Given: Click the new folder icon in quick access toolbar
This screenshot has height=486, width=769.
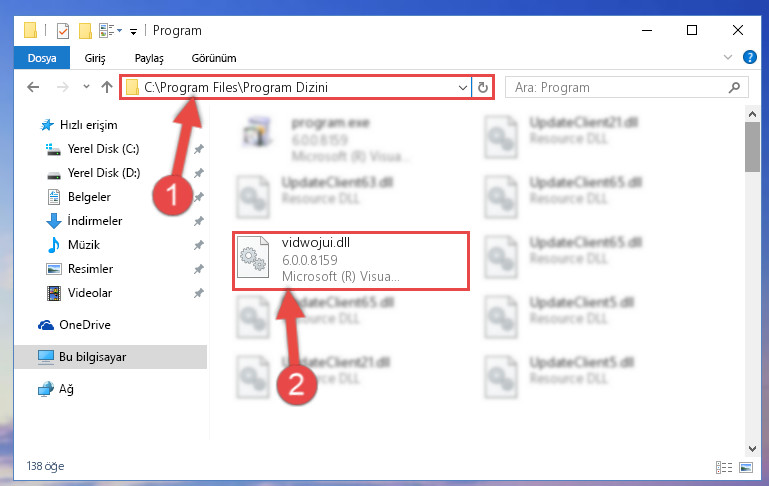Looking at the screenshot, I should (85, 30).
